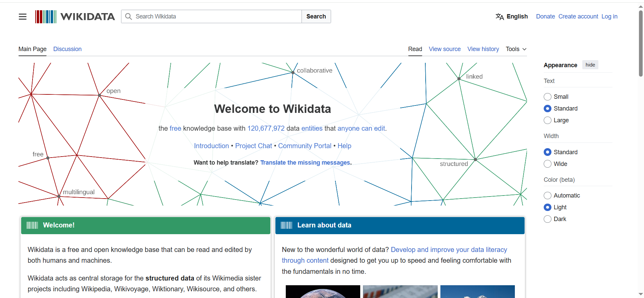
Task: Click the Earth thumbnail image
Action: point(323,292)
